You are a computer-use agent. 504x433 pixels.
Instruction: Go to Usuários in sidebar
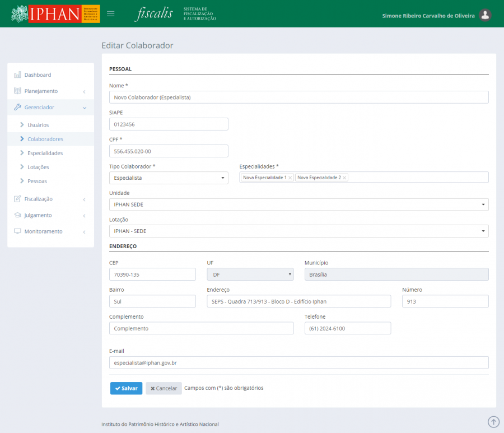click(x=38, y=125)
